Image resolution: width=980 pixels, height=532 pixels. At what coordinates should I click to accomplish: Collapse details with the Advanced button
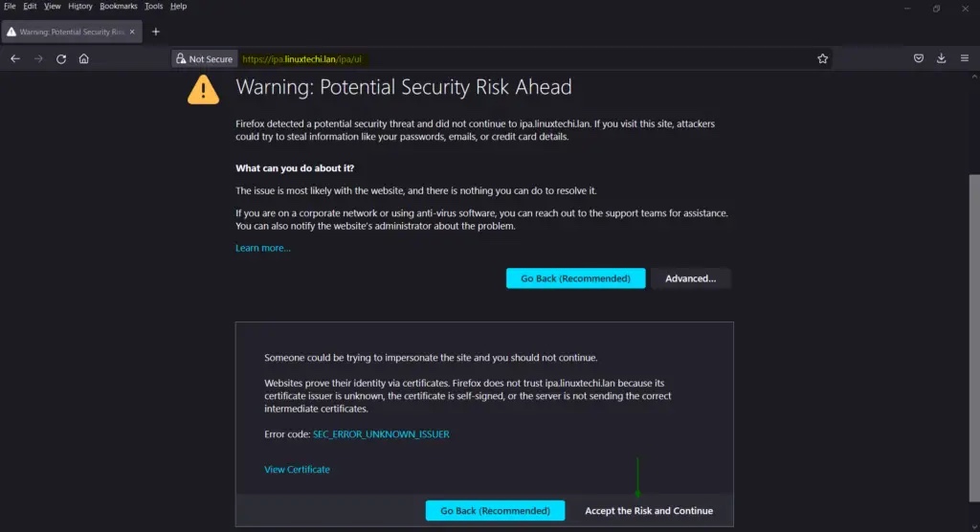(x=690, y=278)
